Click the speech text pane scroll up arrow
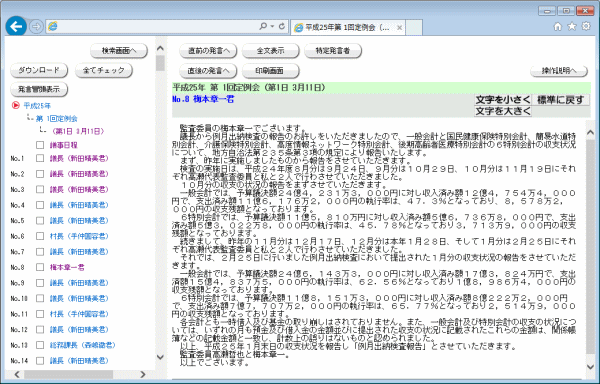600x384 pixels. point(590,133)
